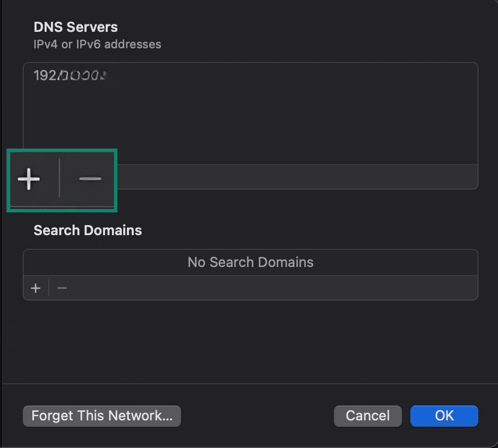The image size is (498, 448).
Task: Click the DNS Servers heading
Action: (x=75, y=27)
